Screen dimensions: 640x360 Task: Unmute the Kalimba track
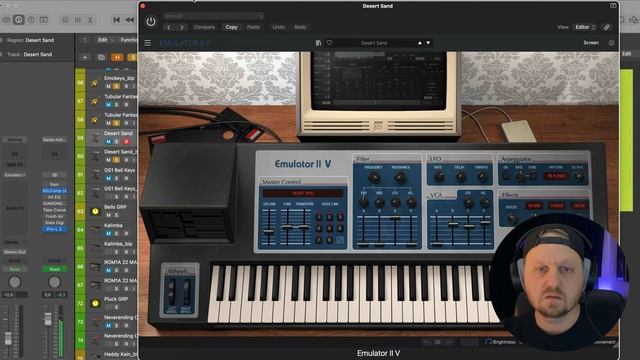coord(108,233)
